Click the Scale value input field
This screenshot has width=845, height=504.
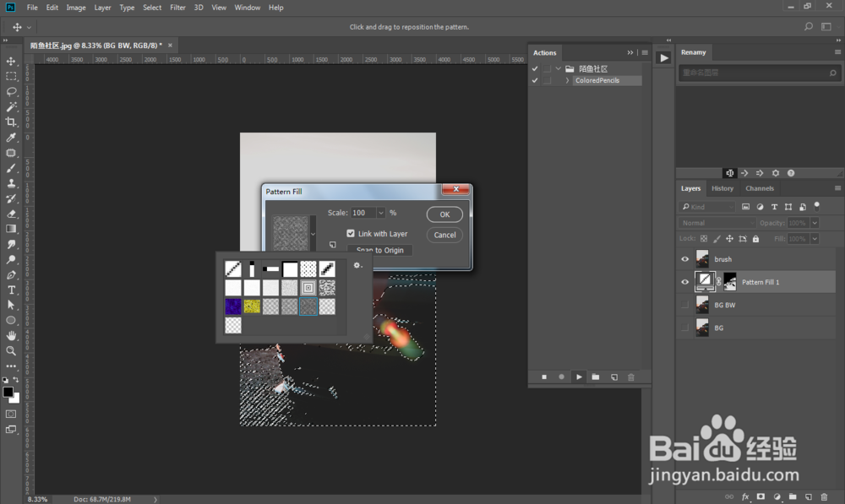(363, 213)
